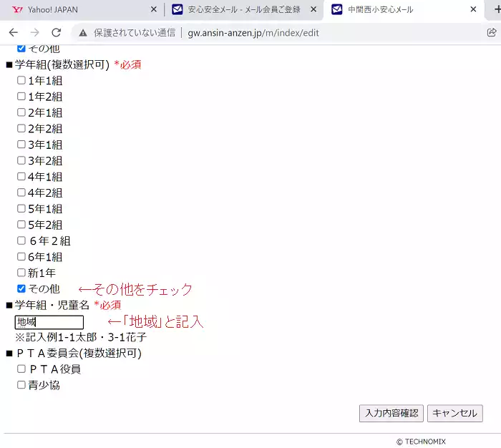Viewport: 501px width, 448px height.
Task: Click the example text ※記入例1-1太郎・3-1花子
Action: (x=81, y=337)
